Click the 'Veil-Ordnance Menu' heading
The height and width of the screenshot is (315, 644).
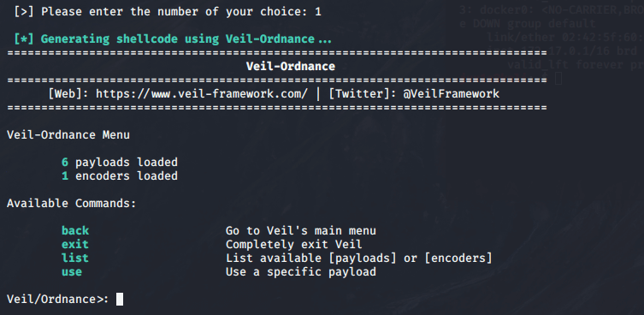68,135
